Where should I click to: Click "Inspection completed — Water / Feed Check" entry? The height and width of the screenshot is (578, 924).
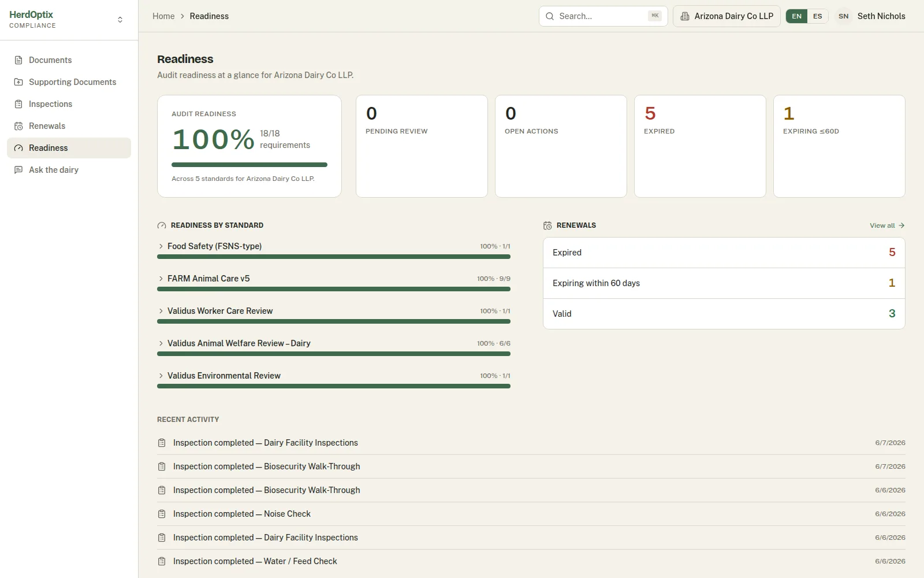pyautogui.click(x=255, y=561)
